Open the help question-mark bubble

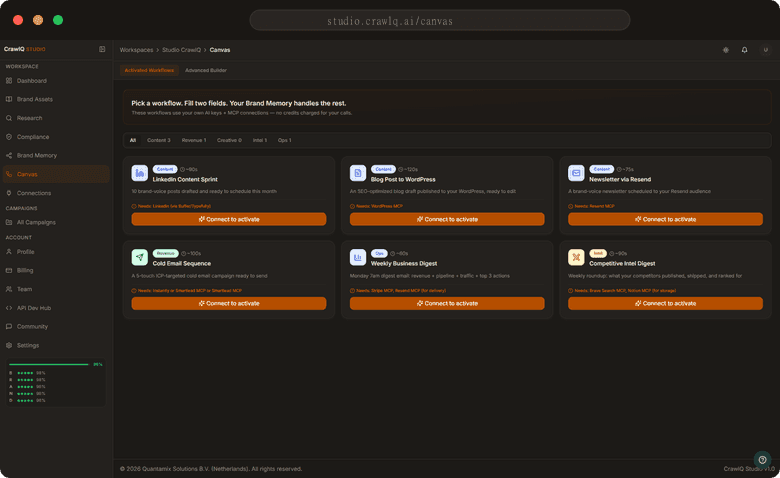pyautogui.click(x=762, y=460)
